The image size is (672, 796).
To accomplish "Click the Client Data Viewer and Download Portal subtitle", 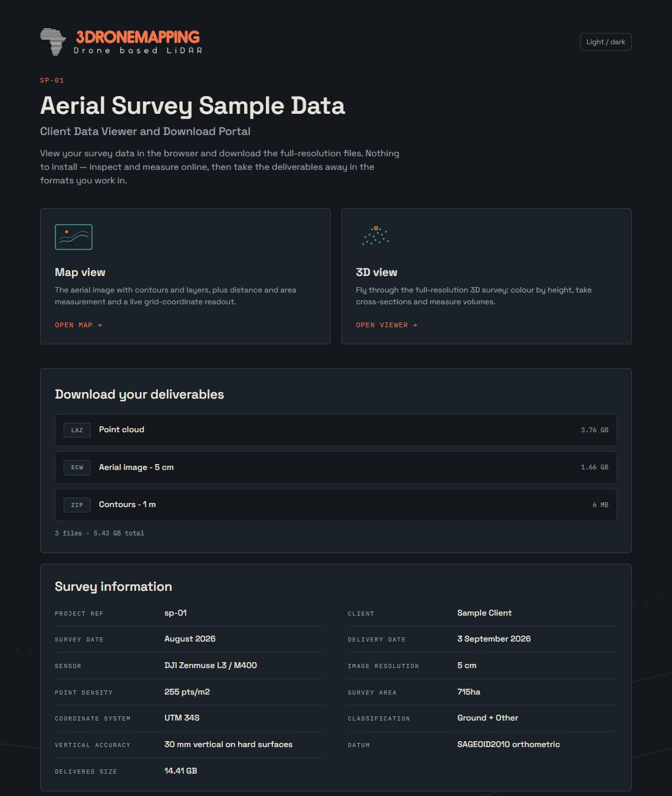I will point(145,131).
